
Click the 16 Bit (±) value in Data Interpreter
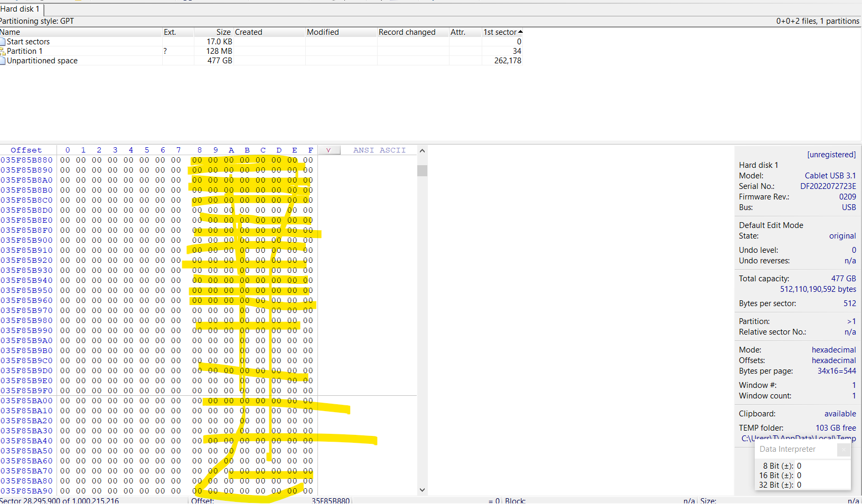click(x=799, y=476)
